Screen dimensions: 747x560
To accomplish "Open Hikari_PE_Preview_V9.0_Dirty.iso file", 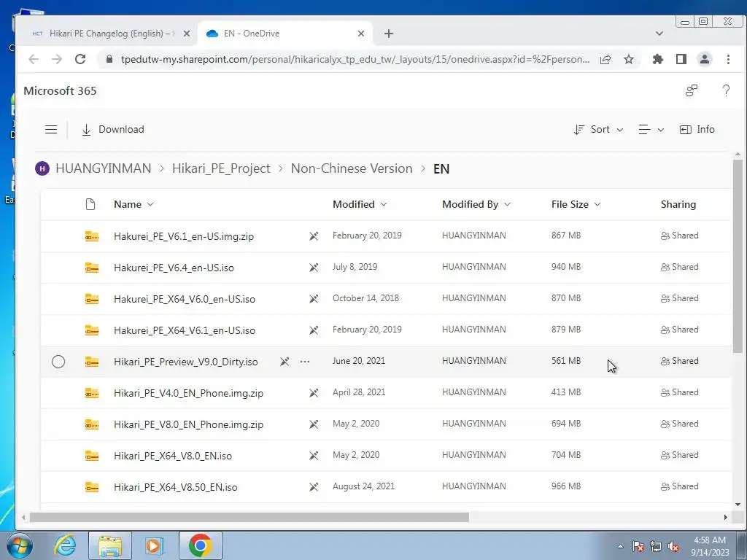I will pos(186,362).
